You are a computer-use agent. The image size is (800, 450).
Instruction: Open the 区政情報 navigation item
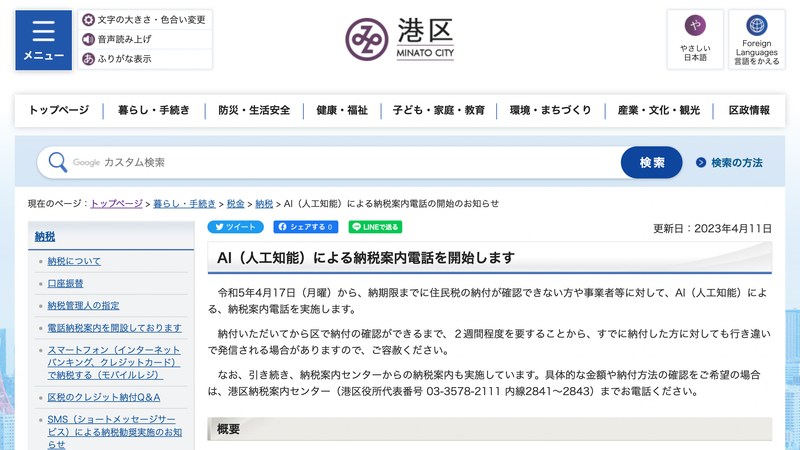coord(749,110)
